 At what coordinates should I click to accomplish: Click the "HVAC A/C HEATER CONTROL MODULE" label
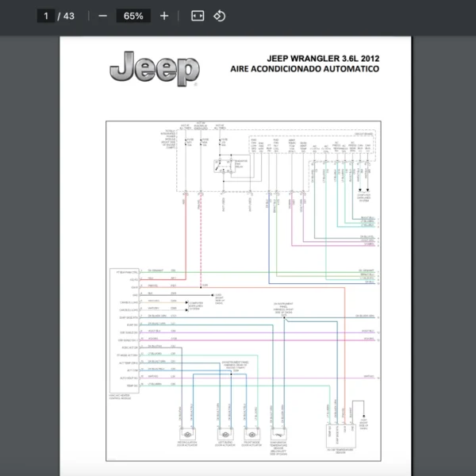point(121,397)
